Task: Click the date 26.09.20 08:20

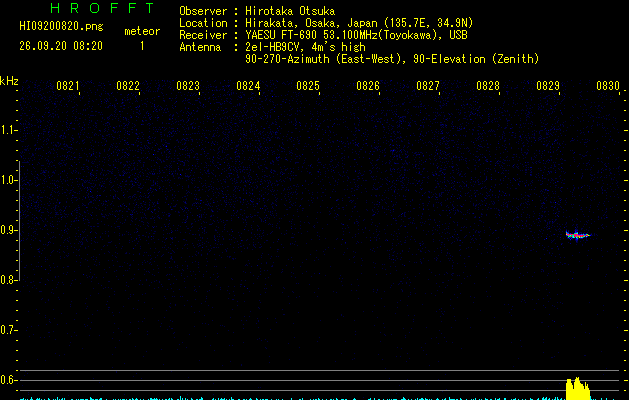Action: [61, 46]
